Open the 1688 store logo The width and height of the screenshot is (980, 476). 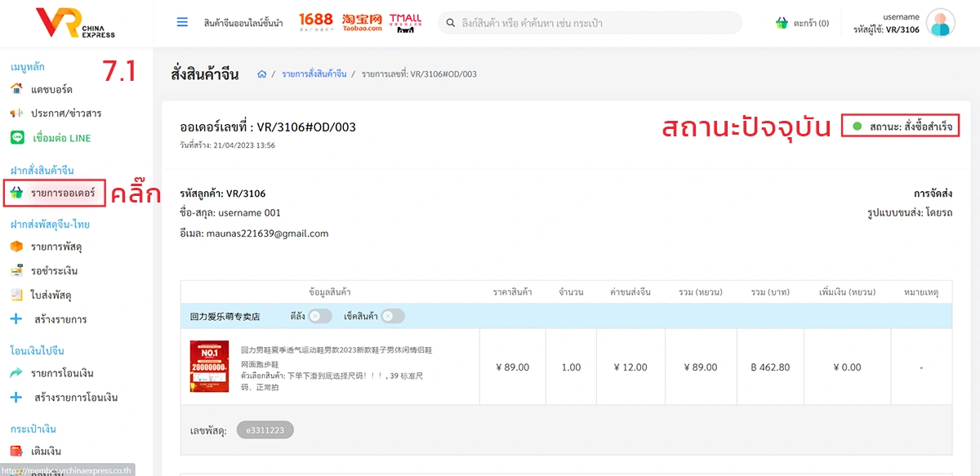tap(316, 22)
